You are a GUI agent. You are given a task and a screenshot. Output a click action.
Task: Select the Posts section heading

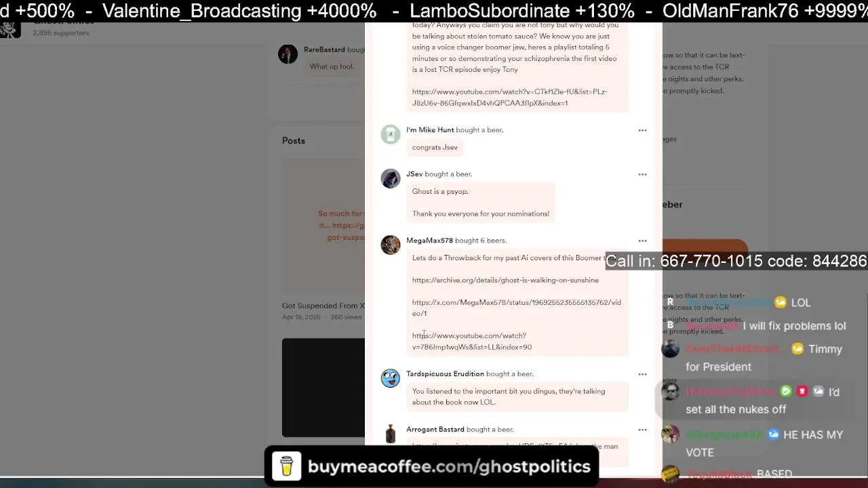coord(294,140)
